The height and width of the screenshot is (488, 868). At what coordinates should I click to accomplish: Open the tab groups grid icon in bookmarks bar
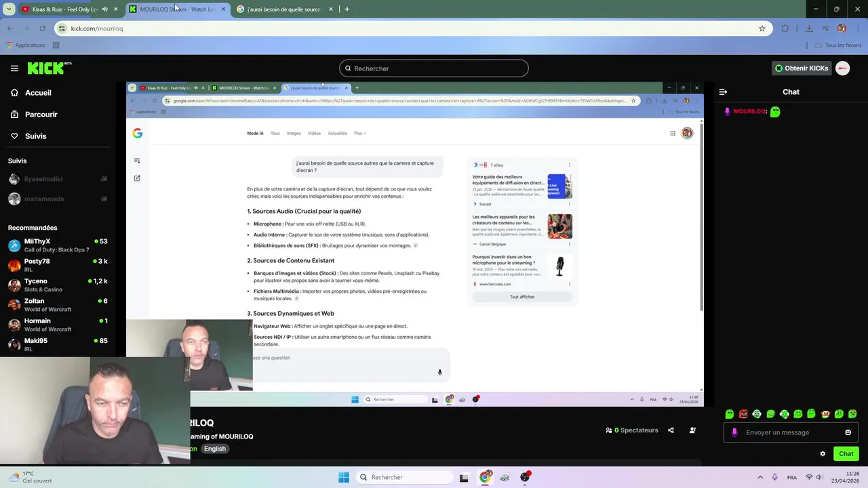[56, 45]
